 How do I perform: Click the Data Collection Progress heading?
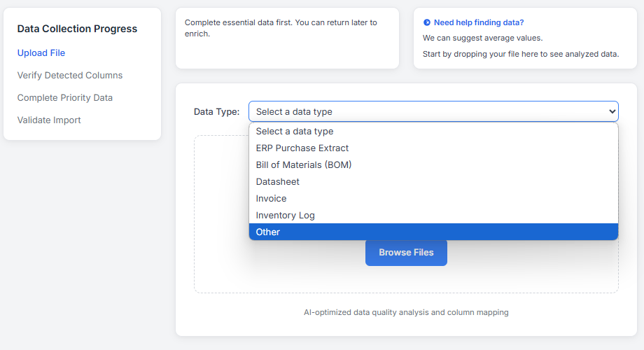coord(77,29)
